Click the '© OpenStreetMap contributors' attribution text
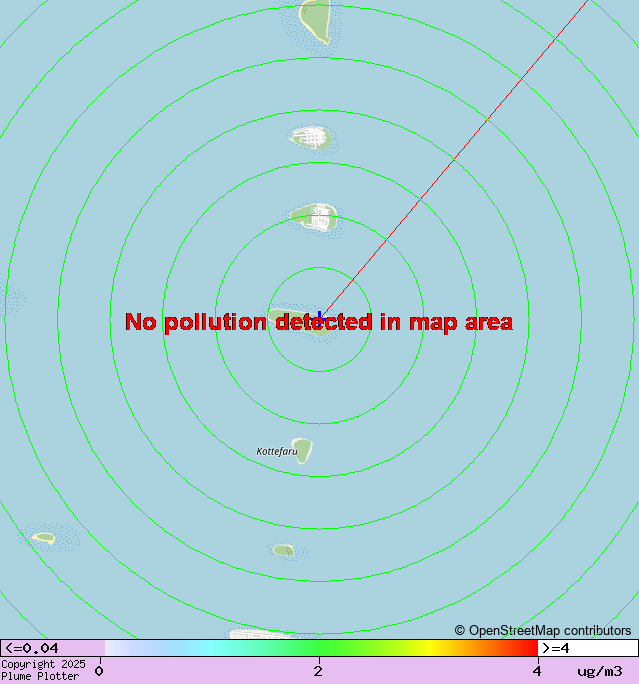This screenshot has height=684, width=639. [543, 630]
